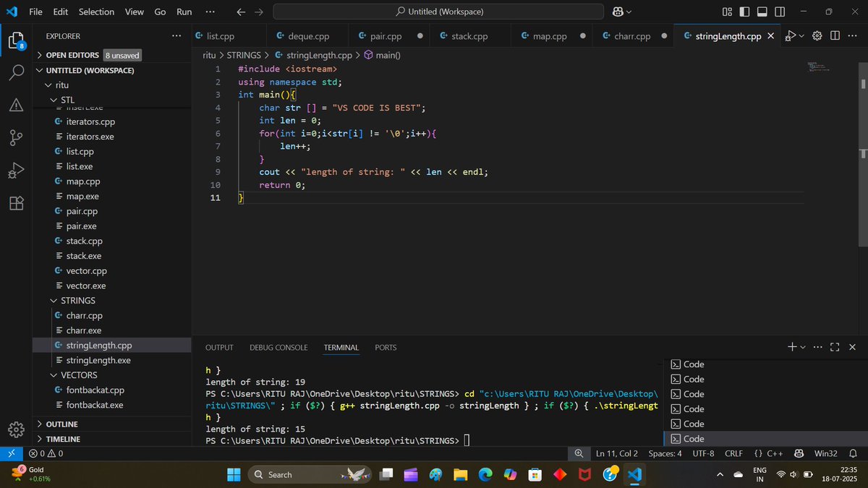
Task: Toggle the bottom panel visibility
Action: click(x=762, y=12)
